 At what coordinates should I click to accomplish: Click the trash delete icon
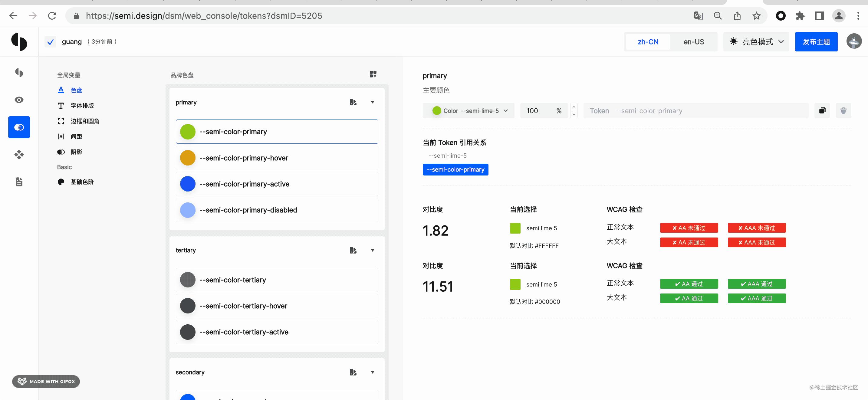click(x=843, y=110)
